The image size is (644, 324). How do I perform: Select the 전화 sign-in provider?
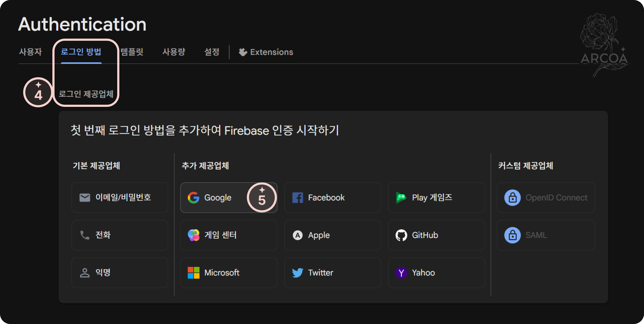click(120, 235)
